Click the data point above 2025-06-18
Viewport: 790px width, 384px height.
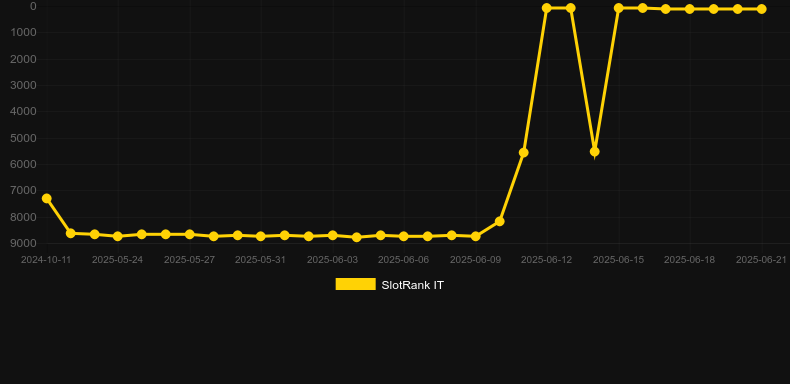tap(690, 9)
